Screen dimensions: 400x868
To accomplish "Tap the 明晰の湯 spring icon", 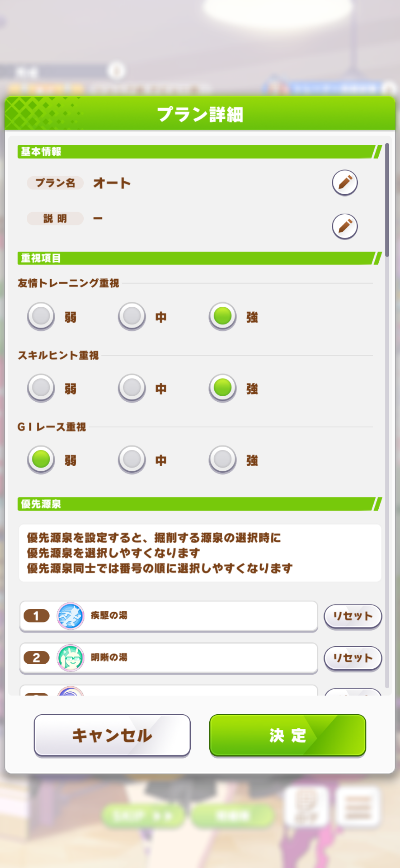I will click(x=70, y=658).
